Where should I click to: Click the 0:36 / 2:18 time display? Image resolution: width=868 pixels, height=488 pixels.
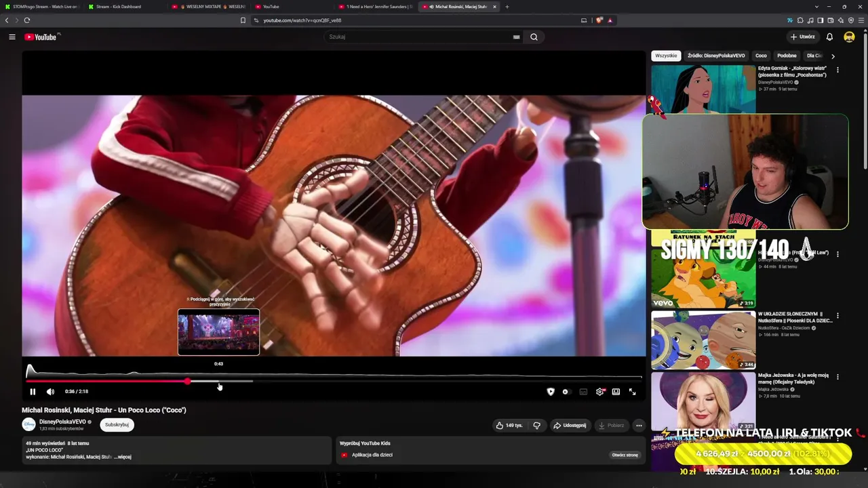77,391
